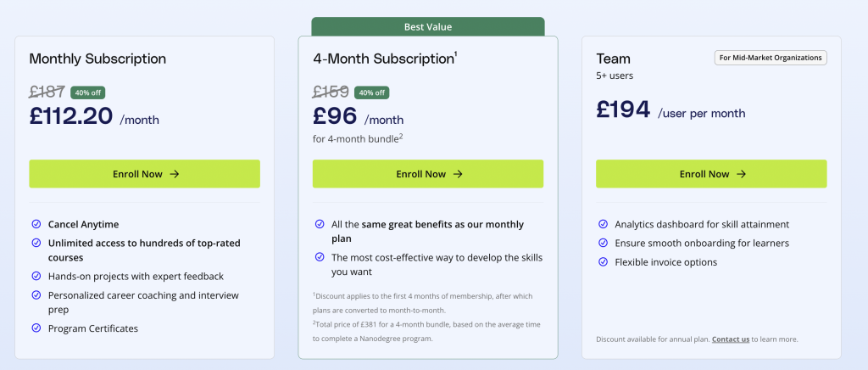
Task: Click checkmark beside Personalized career coaching
Action: pos(36,295)
